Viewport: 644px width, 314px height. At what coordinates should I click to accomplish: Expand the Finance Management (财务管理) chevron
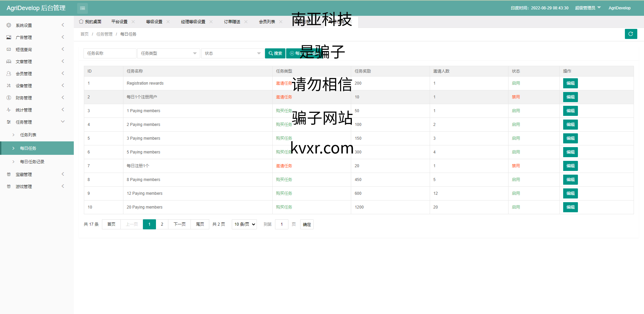(x=63, y=98)
